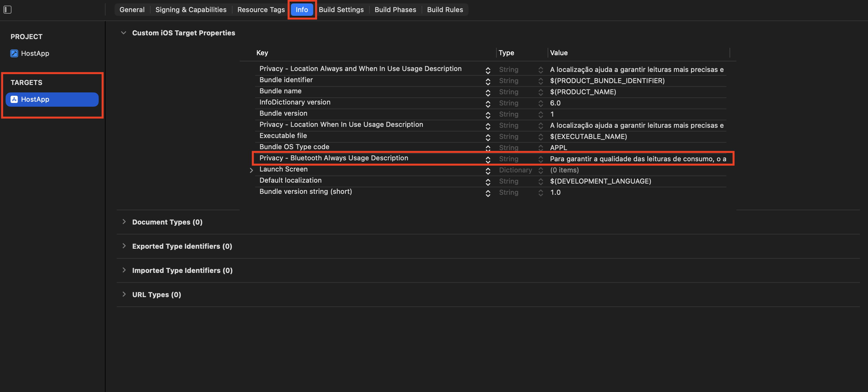Viewport: 868px width, 392px height.
Task: Select 'Privacy - Location Always and When In Use' key
Action: [360, 69]
